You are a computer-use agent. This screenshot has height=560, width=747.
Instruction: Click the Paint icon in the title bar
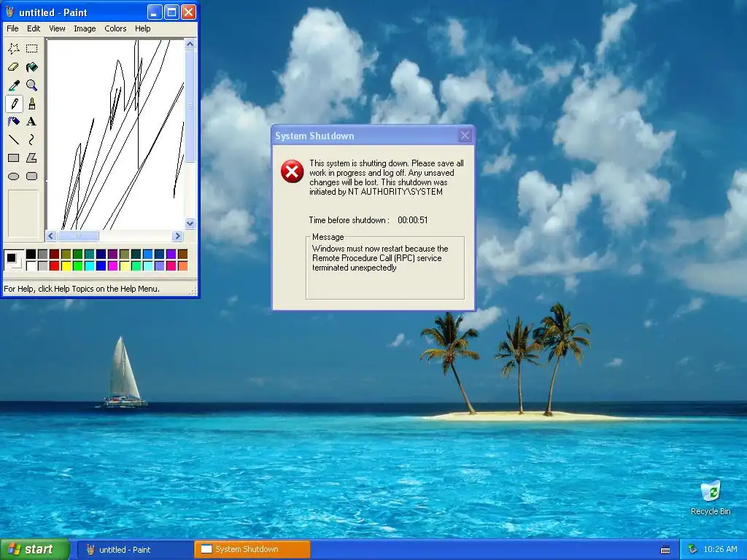(x=10, y=12)
